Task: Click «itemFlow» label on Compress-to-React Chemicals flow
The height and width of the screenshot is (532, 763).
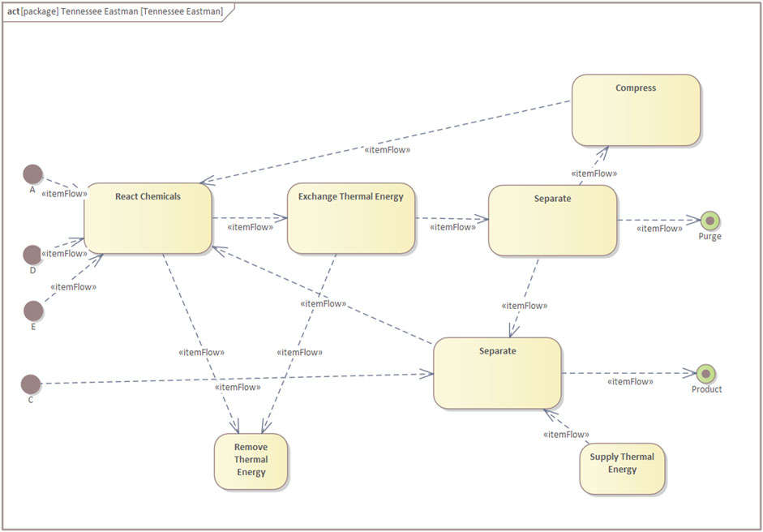Action: point(388,150)
